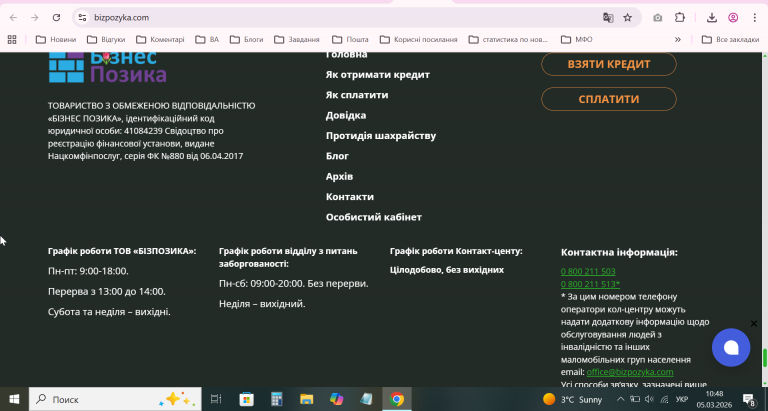Click the address bar URL bizpozyka.com

121,18
